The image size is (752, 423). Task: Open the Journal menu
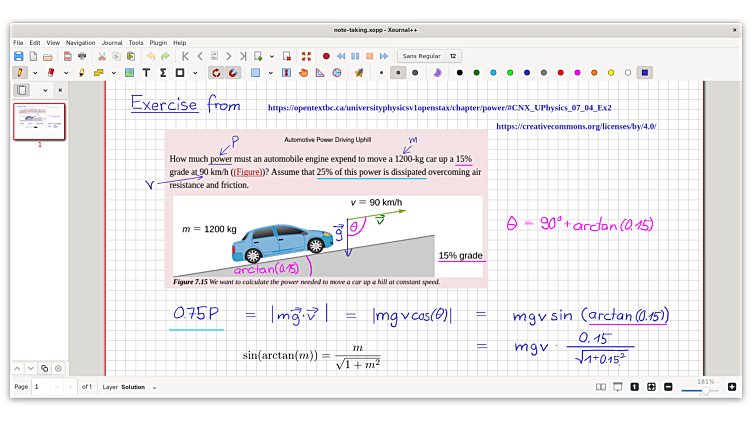coord(111,43)
